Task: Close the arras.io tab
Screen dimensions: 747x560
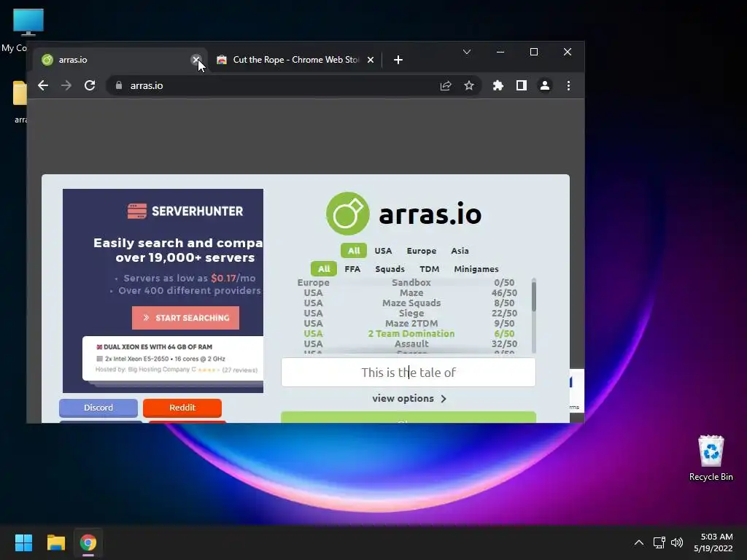Action: pyautogui.click(x=196, y=60)
